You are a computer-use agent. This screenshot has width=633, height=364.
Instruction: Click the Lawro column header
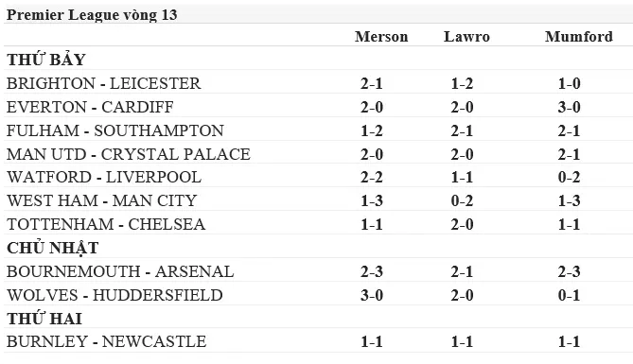(466, 37)
